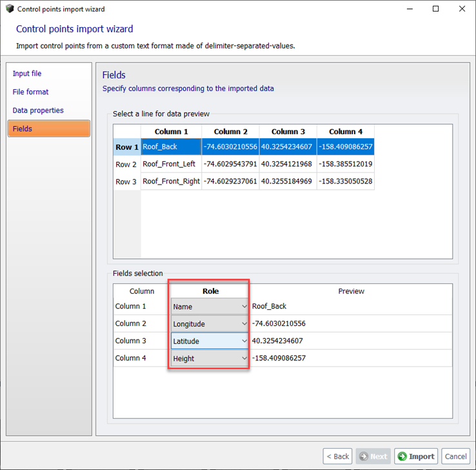Click the Roof_Front_Right cell
Viewport: 476px width, 470px height.
click(171, 181)
